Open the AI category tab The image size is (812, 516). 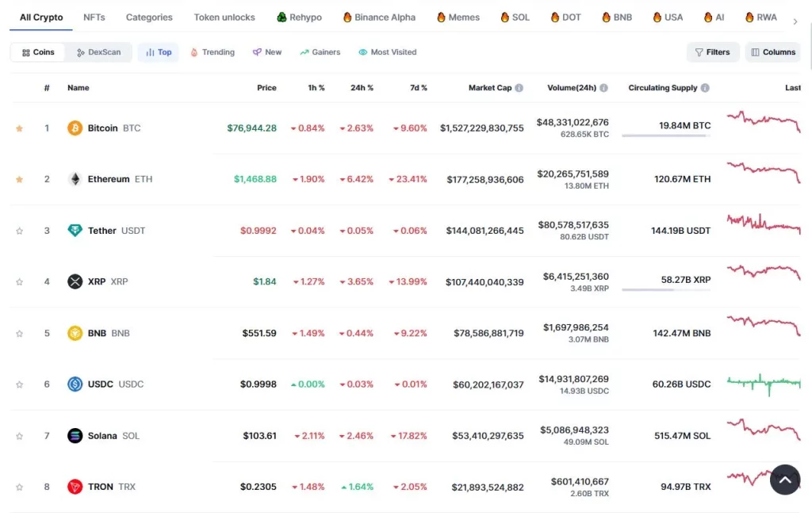(x=714, y=17)
